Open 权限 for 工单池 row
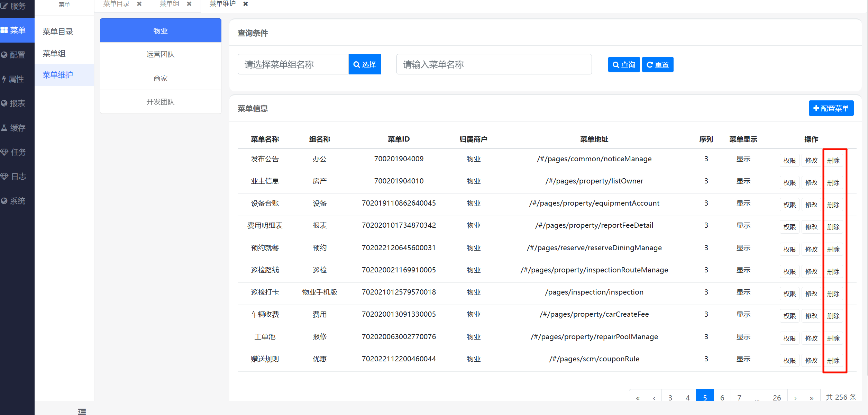Screen dimensions: 868x415 click(x=789, y=338)
